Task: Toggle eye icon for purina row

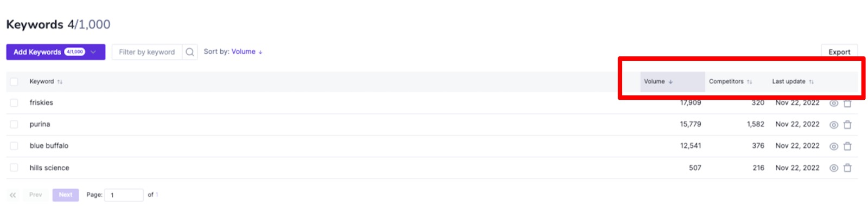Action: pyautogui.click(x=834, y=125)
